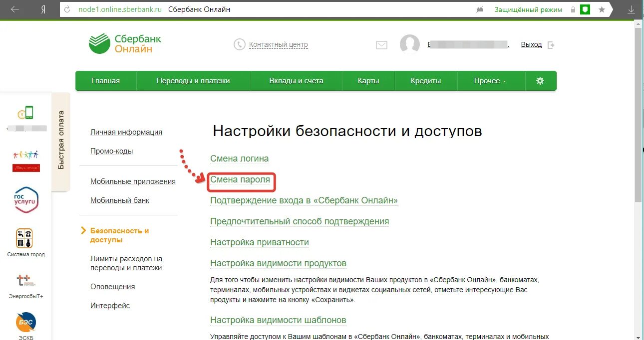Click the user avatar icon
644x340 pixels.
click(410, 45)
